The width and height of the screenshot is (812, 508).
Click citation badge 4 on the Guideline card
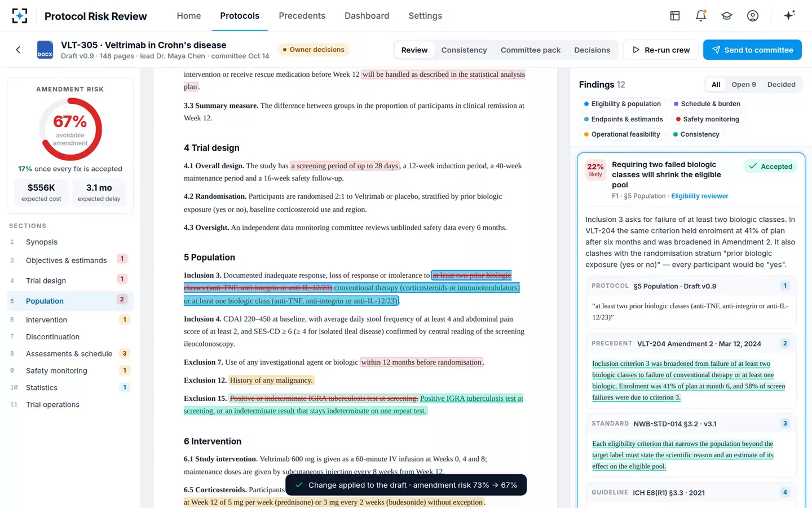pos(785,492)
